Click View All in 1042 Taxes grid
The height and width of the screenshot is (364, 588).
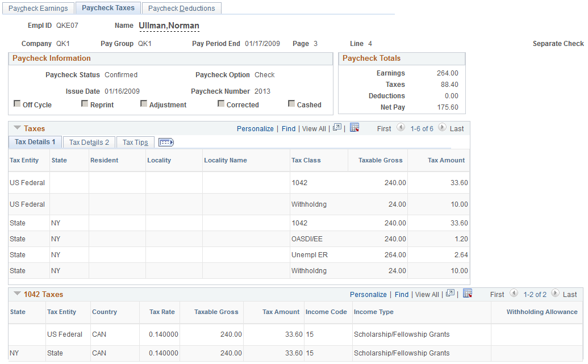tap(427, 294)
